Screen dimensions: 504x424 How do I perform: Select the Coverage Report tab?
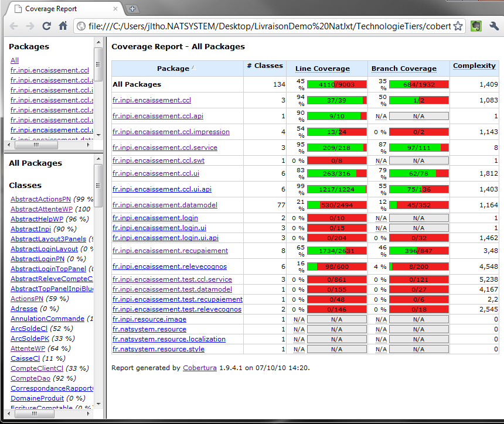click(x=64, y=9)
